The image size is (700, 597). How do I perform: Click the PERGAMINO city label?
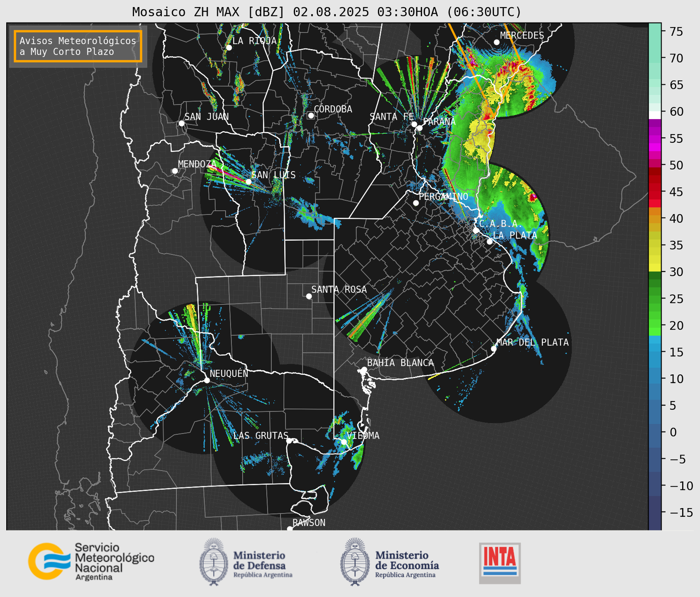[x=443, y=196]
